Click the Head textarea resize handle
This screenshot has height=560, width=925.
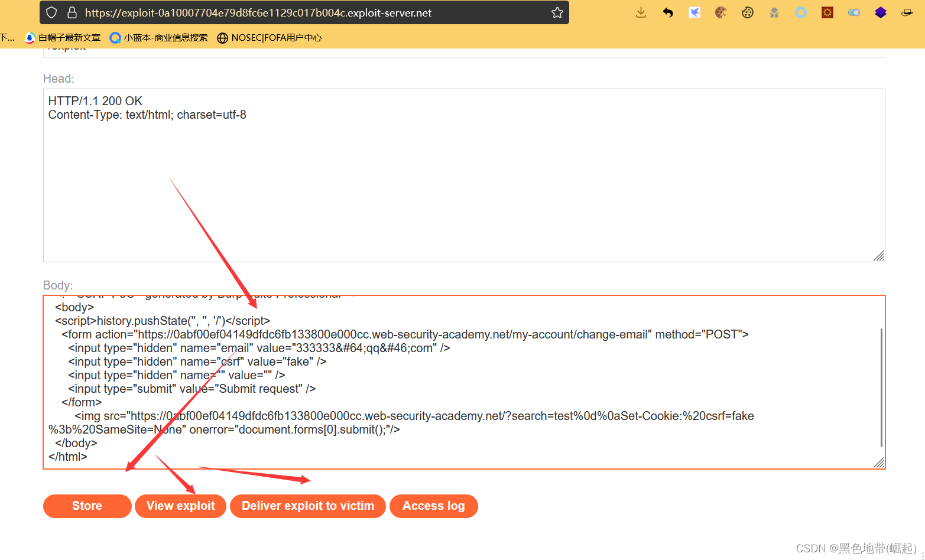(879, 256)
